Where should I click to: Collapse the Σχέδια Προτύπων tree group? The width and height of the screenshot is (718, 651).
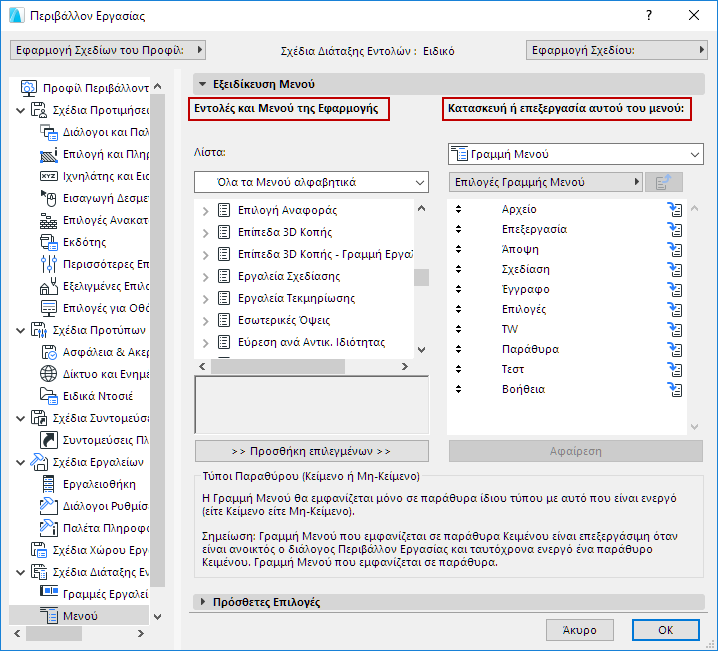21,330
